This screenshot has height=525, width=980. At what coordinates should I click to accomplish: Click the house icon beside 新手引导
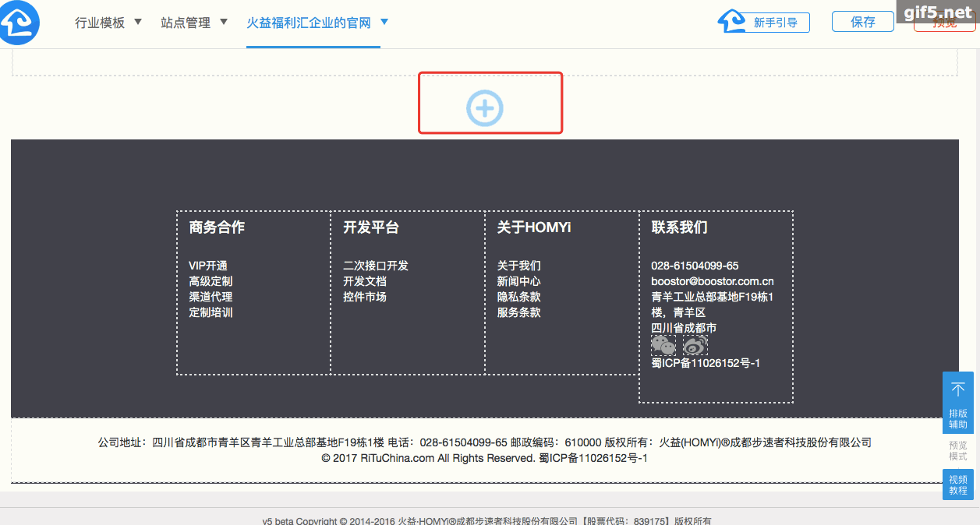click(x=731, y=22)
